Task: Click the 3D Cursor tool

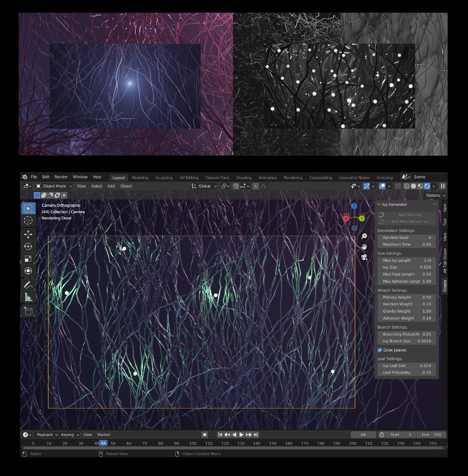Action: pos(28,220)
